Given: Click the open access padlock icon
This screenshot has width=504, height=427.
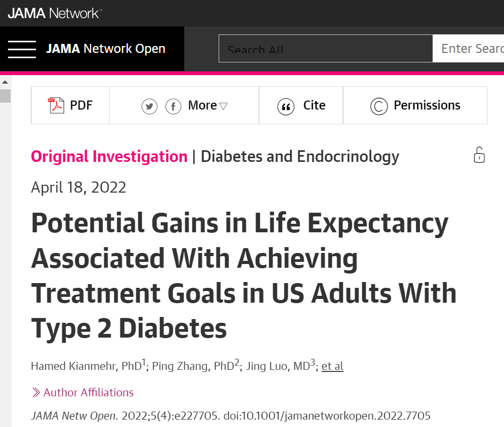Looking at the screenshot, I should pyautogui.click(x=479, y=155).
